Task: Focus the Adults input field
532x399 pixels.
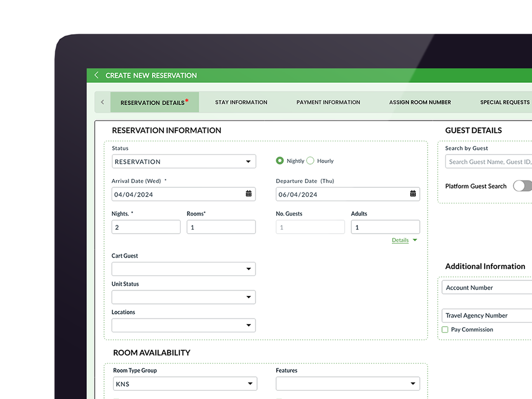Action: point(386,227)
